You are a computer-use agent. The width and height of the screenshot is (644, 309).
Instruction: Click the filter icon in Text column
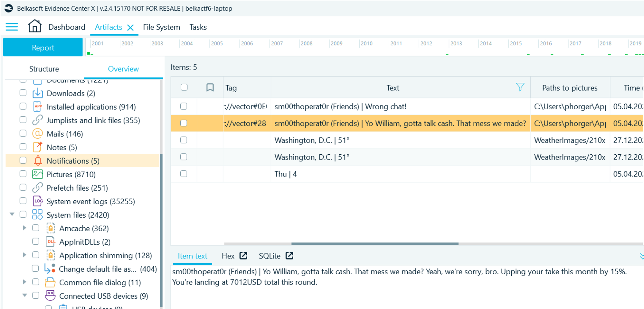tap(520, 87)
